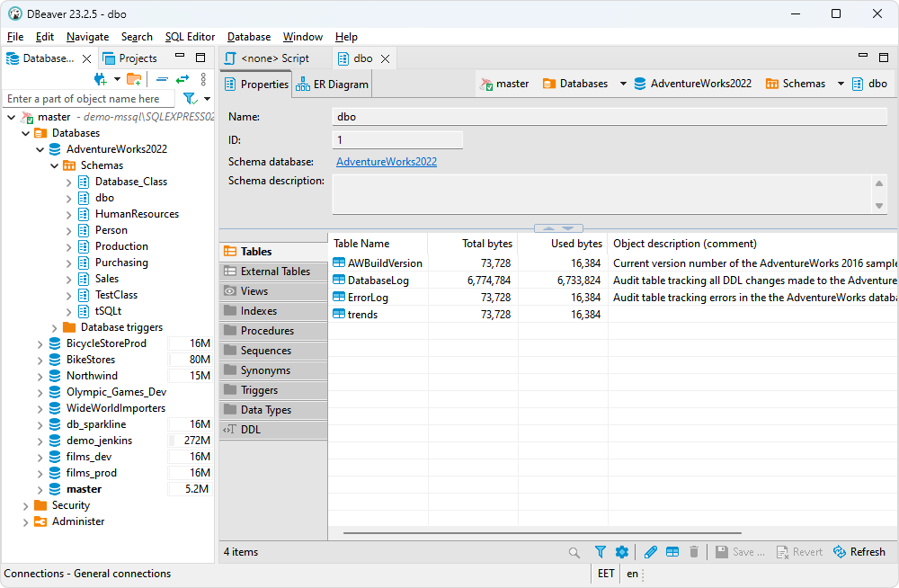Close the Database Navigator tab
This screenshot has height=588, width=899.
[x=86, y=58]
